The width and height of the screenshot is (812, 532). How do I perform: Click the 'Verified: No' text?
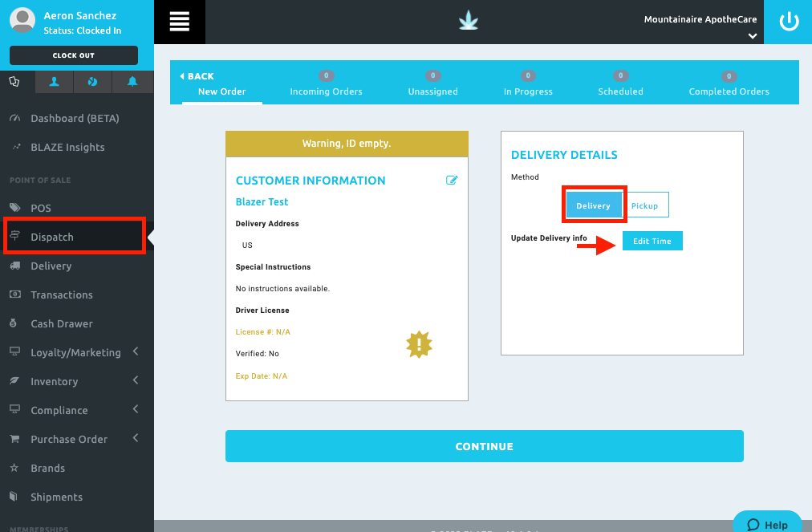pyautogui.click(x=257, y=354)
